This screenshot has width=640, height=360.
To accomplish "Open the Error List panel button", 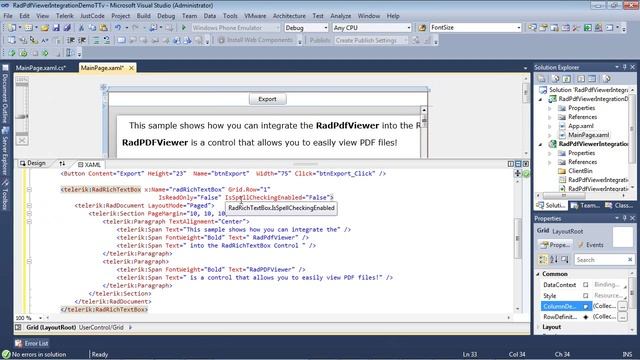I will 32,343.
